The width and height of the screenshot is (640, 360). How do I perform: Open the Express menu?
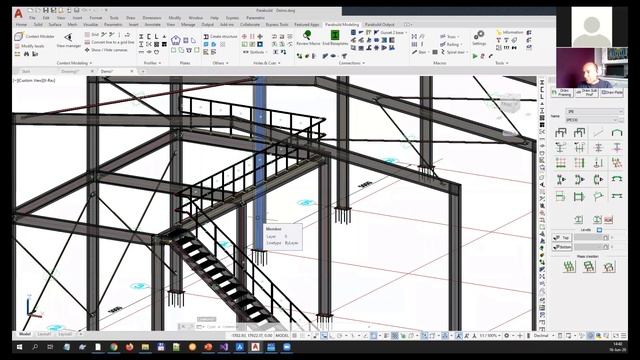tap(232, 18)
